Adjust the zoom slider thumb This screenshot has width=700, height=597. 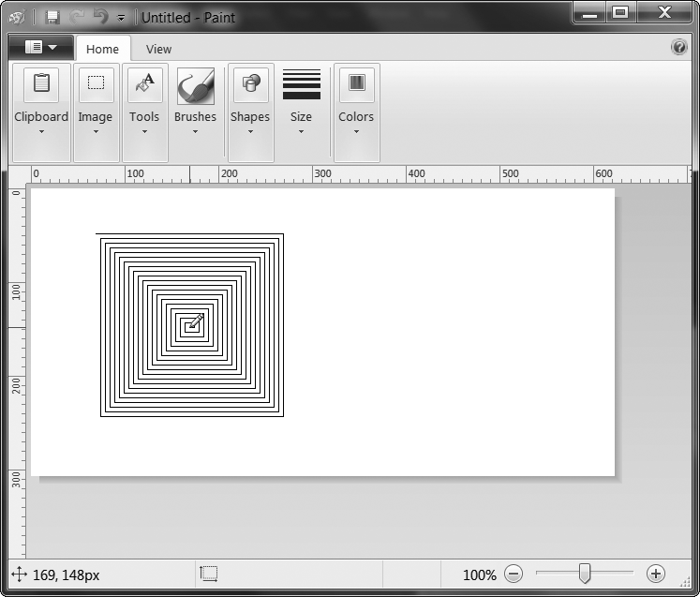pos(585,574)
